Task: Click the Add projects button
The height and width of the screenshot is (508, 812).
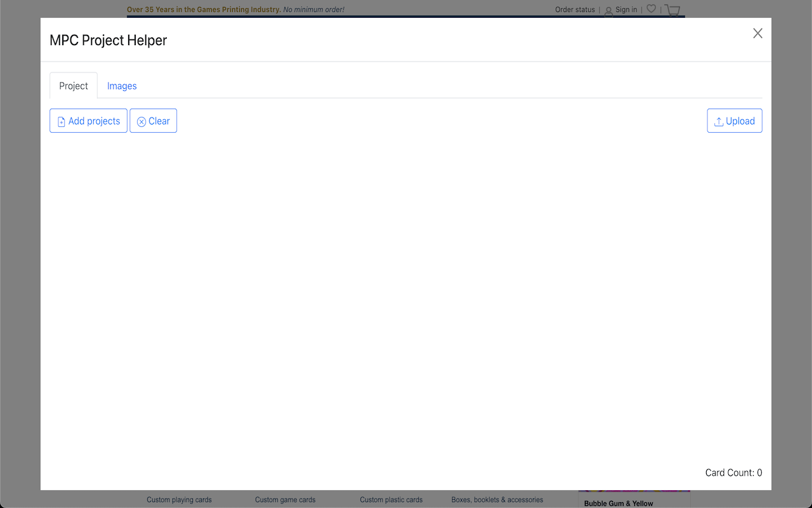Action: click(x=88, y=121)
